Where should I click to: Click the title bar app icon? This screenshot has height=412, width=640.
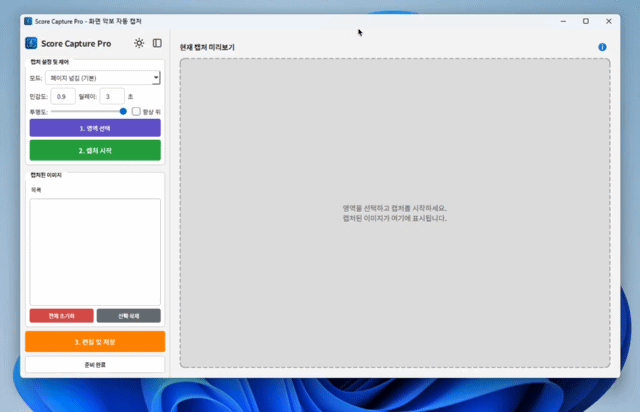(27, 20)
